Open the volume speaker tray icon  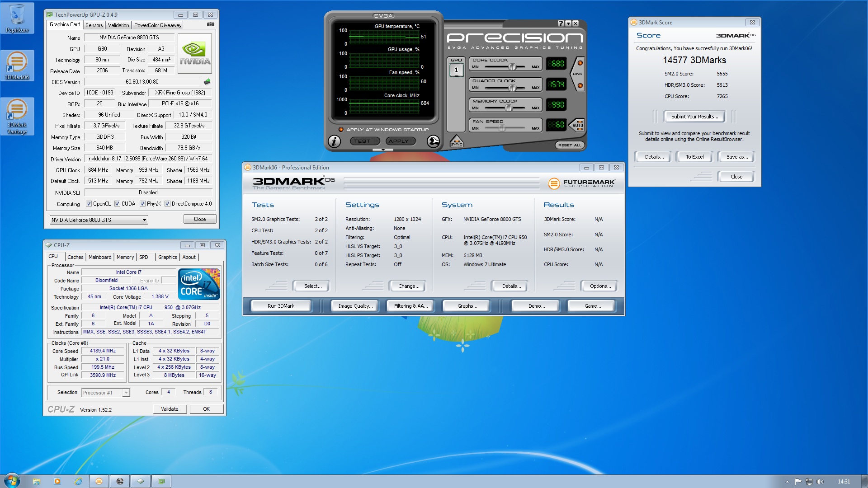[x=820, y=482]
